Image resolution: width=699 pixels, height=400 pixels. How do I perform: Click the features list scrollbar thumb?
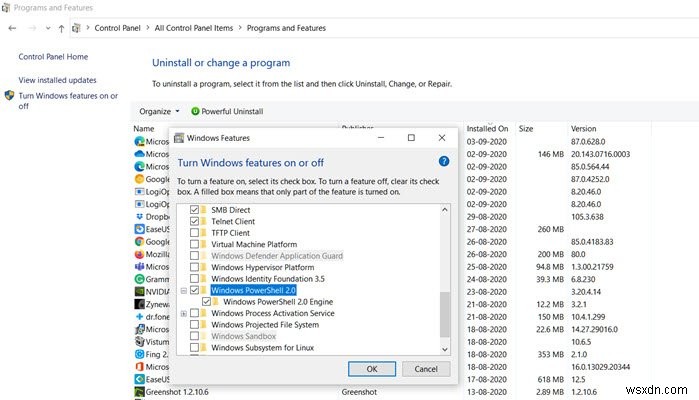[x=444, y=314]
